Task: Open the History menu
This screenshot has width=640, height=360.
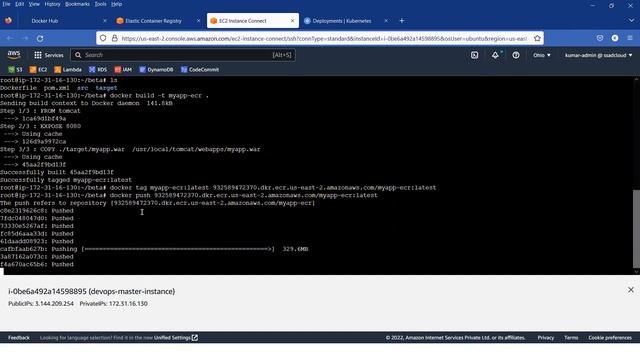Action: [x=52, y=4]
